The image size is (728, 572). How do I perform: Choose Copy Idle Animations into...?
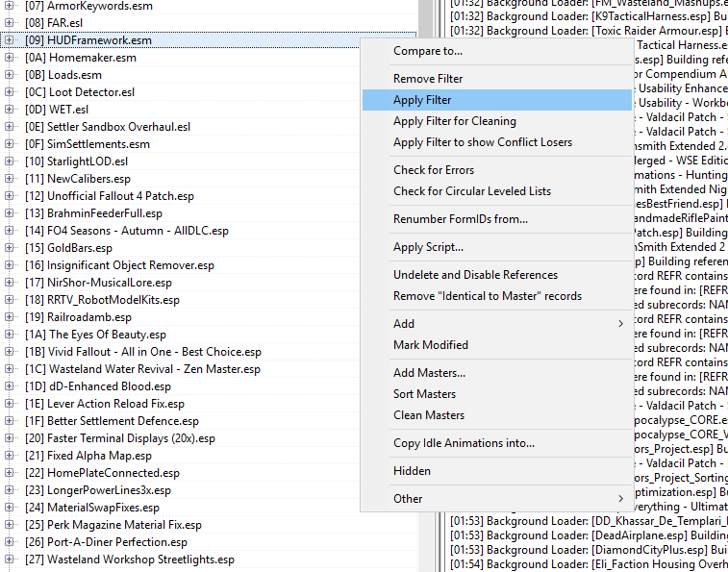point(497,443)
